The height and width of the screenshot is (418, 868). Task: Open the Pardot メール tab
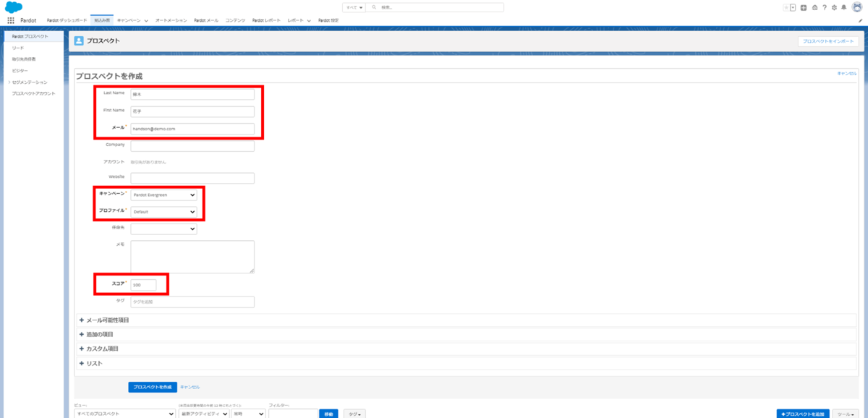206,20
